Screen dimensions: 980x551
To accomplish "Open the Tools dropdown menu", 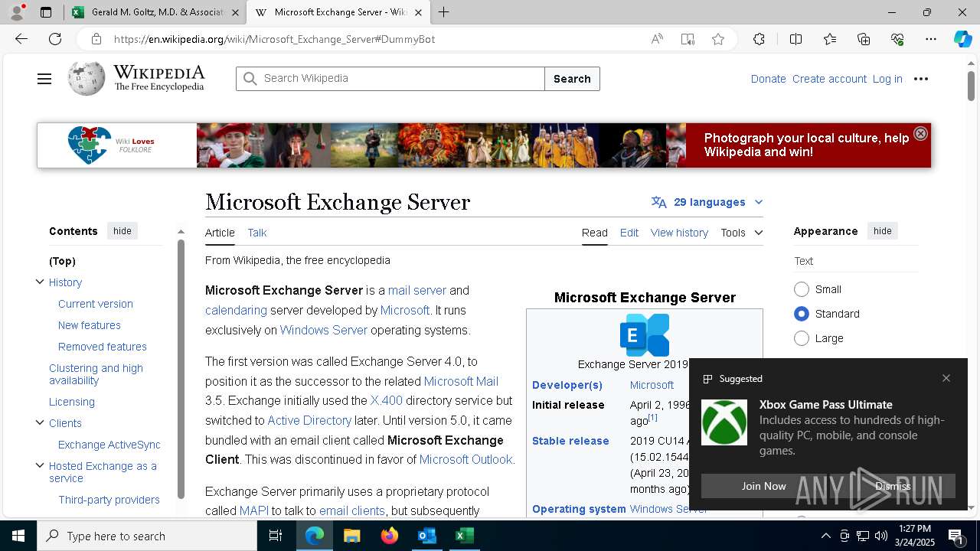I will point(741,233).
